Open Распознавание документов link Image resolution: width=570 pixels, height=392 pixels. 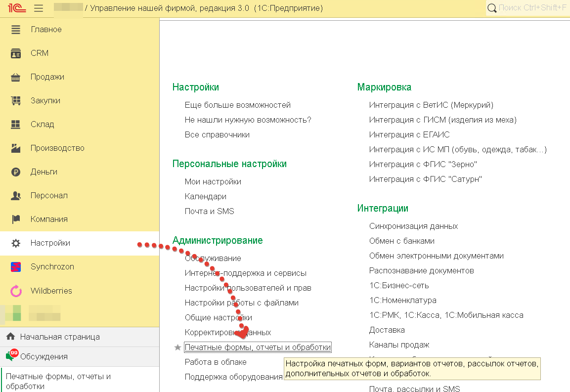(421, 271)
